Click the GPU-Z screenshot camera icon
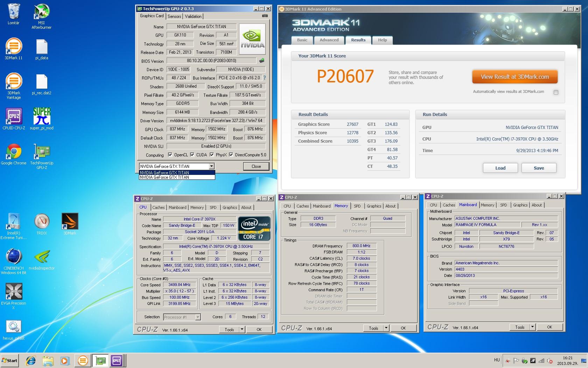The height and width of the screenshot is (368, 588). click(x=265, y=16)
